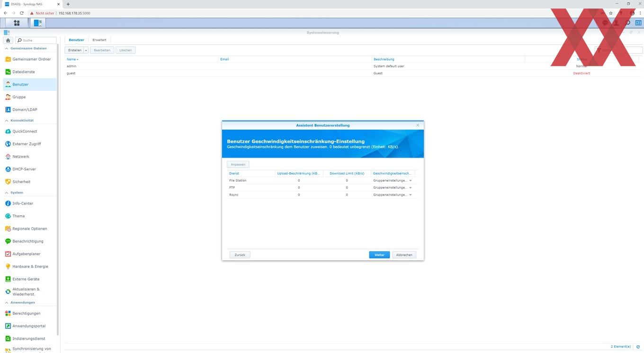
Task: Open Benachrichtigung settings in the sidebar
Action: [x=29, y=241]
